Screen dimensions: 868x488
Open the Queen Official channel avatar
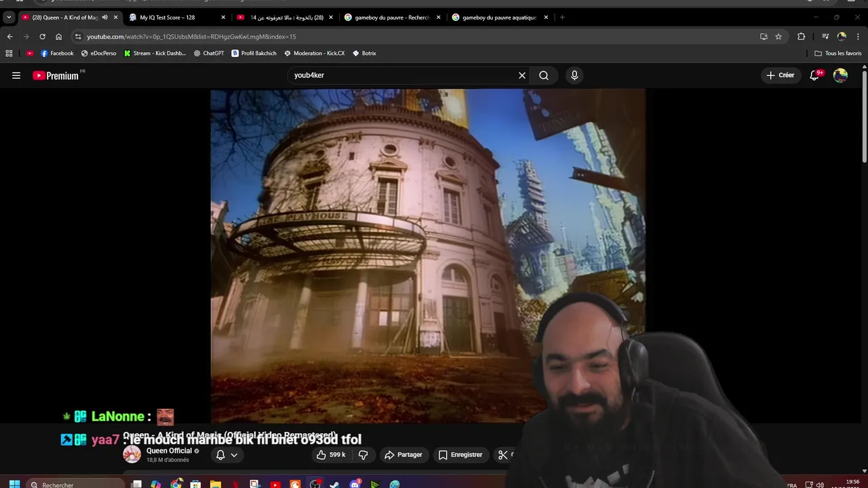(x=132, y=454)
